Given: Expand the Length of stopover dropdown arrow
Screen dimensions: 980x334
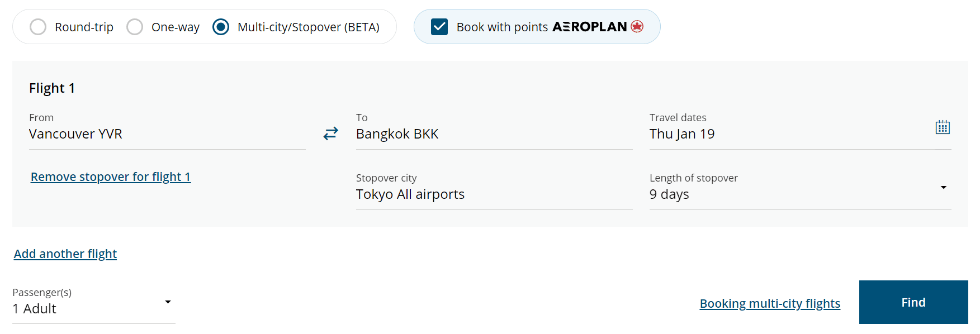Looking at the screenshot, I should point(943,188).
